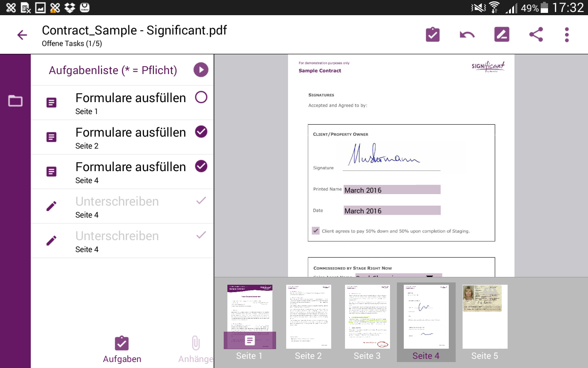Toggle the checked circle for Seite 2 task
This screenshot has height=368, width=588.
pos(201,132)
